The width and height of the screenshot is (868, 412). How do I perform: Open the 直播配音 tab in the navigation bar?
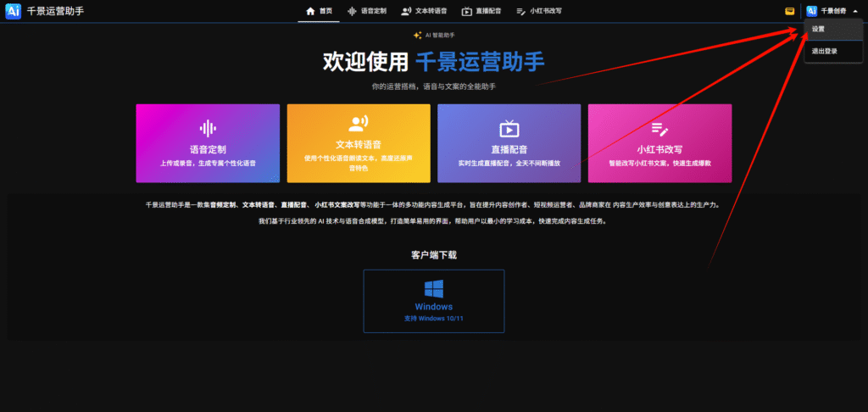[x=481, y=11]
